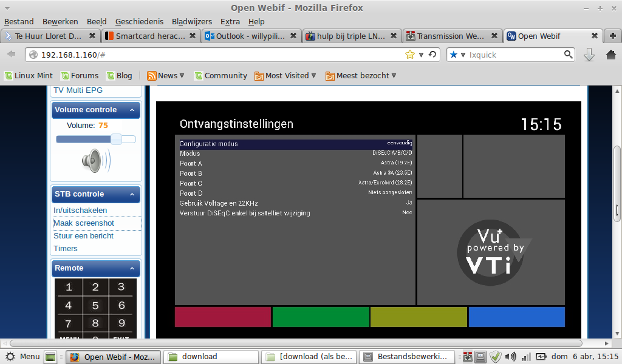Collapse the Volume controle panel
Screen dimensions: 622x364
(132, 110)
